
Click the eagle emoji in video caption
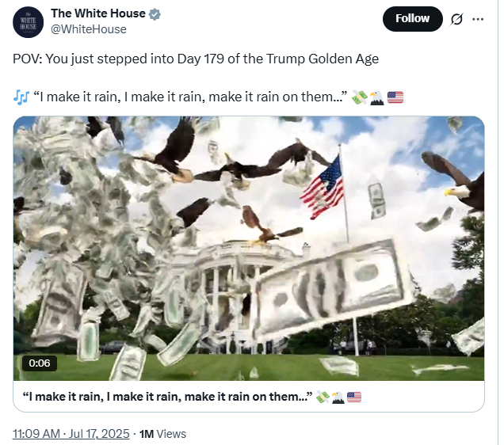coord(338,397)
